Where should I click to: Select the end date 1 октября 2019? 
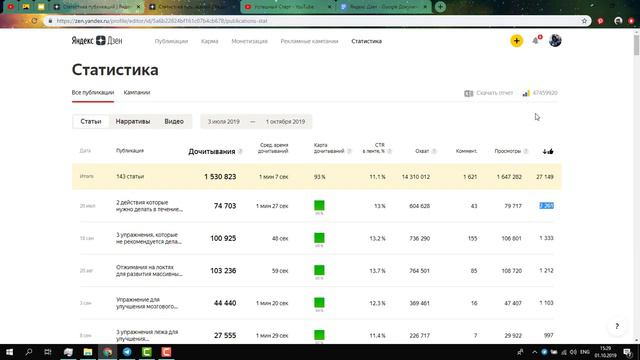point(285,122)
